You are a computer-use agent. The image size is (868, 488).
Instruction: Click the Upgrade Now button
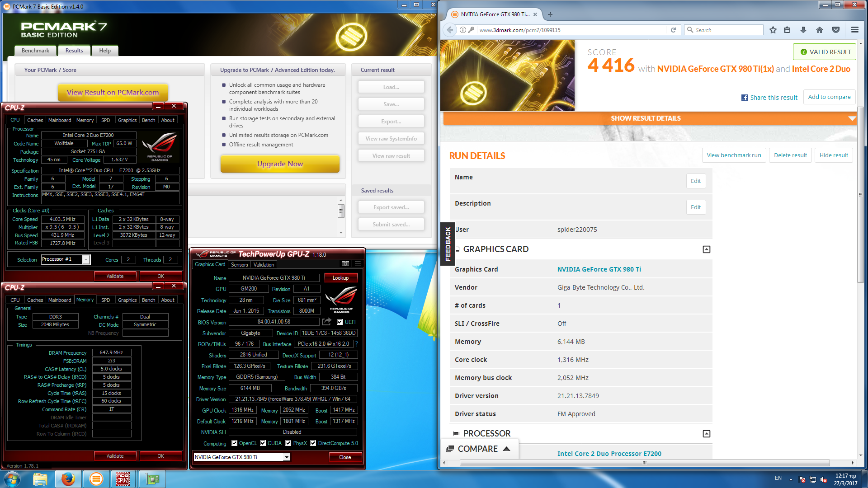[x=280, y=164]
